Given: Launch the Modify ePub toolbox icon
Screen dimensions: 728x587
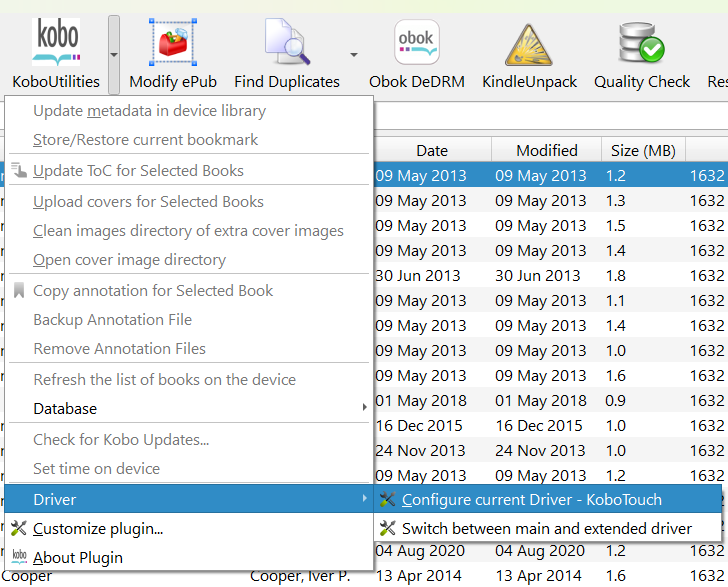Looking at the screenshot, I should tap(173, 42).
